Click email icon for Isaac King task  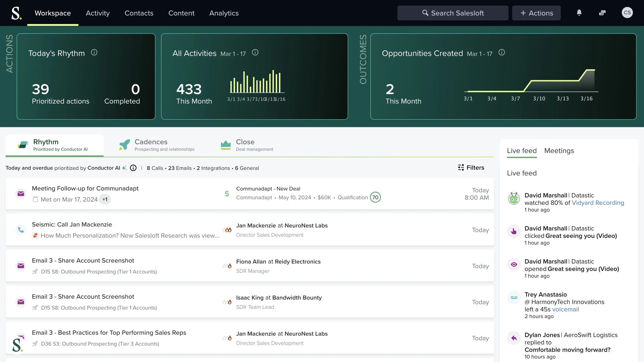pyautogui.click(x=21, y=302)
